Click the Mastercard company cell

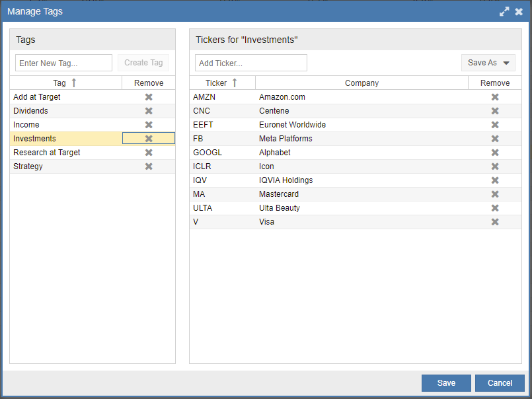361,194
